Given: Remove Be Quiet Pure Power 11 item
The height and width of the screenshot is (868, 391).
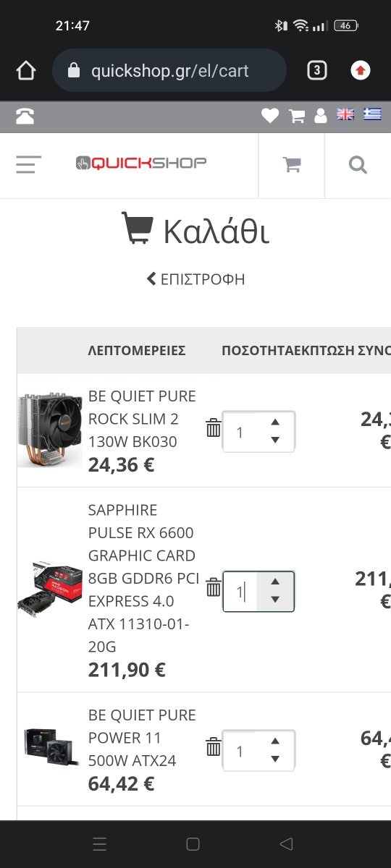Looking at the screenshot, I should [213, 746].
